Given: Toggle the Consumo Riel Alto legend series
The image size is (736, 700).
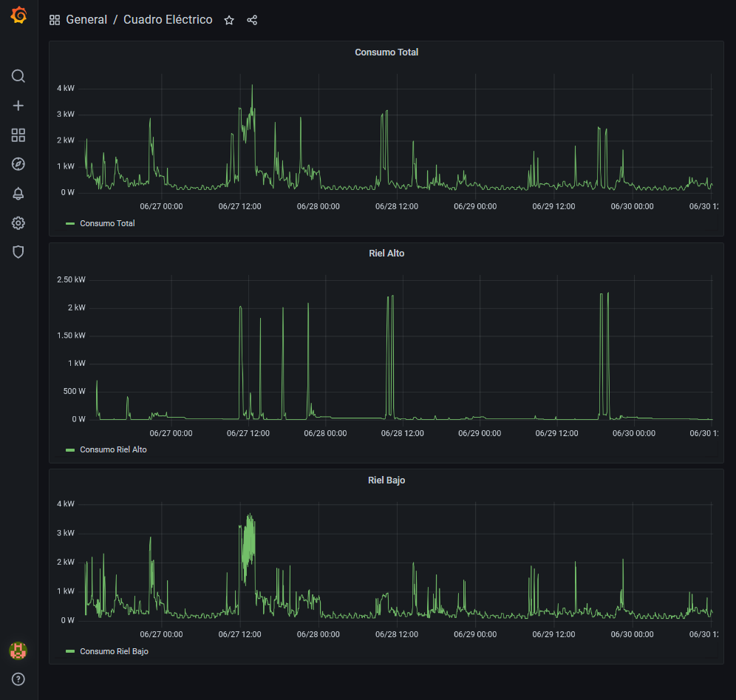Looking at the screenshot, I should click(113, 449).
